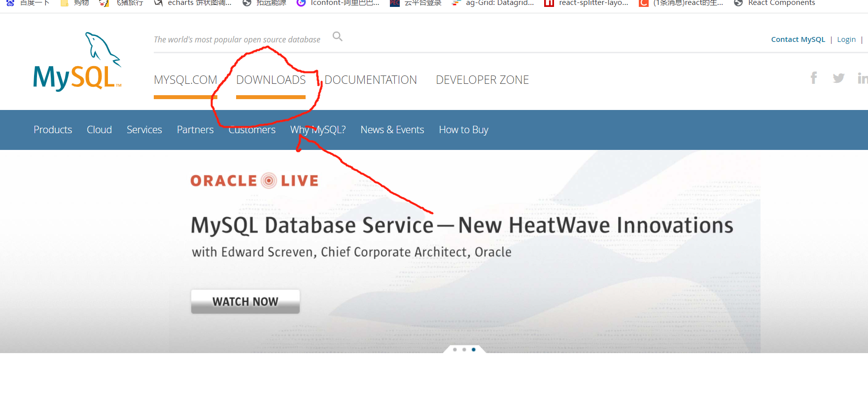868x397 pixels.
Task: Open the shopping folder bookmark
Action: pos(74,2)
